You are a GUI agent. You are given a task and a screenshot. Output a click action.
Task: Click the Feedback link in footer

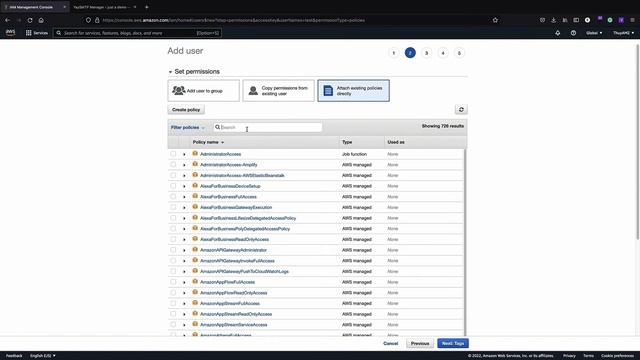tap(14, 356)
